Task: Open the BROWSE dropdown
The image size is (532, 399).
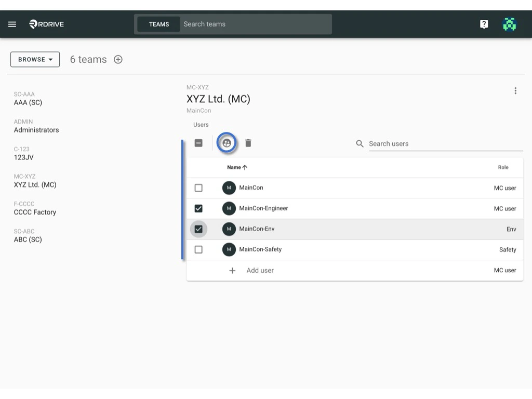Action: coord(34,59)
